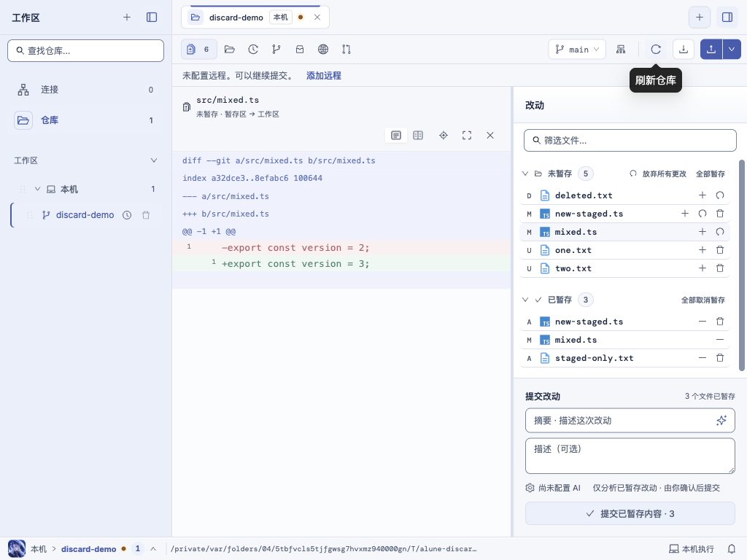Expand the diff to fullscreen
The width and height of the screenshot is (747, 560).
pos(467,135)
